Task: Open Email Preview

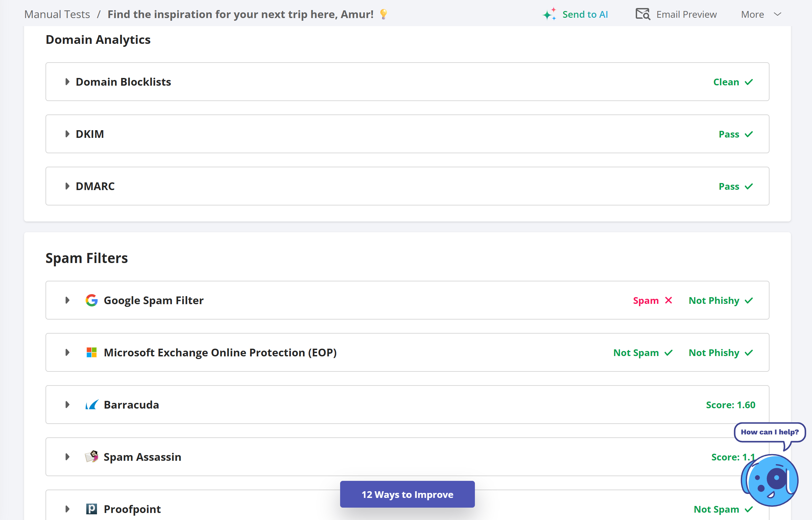Action: 686,14
